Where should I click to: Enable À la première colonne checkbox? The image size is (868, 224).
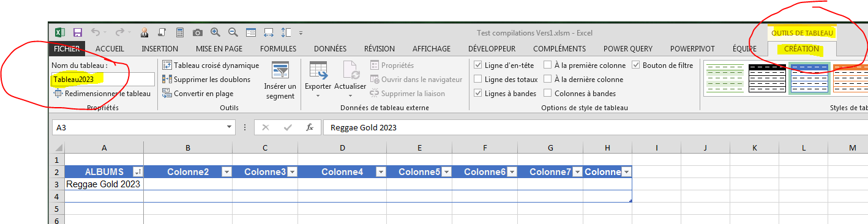pos(547,65)
